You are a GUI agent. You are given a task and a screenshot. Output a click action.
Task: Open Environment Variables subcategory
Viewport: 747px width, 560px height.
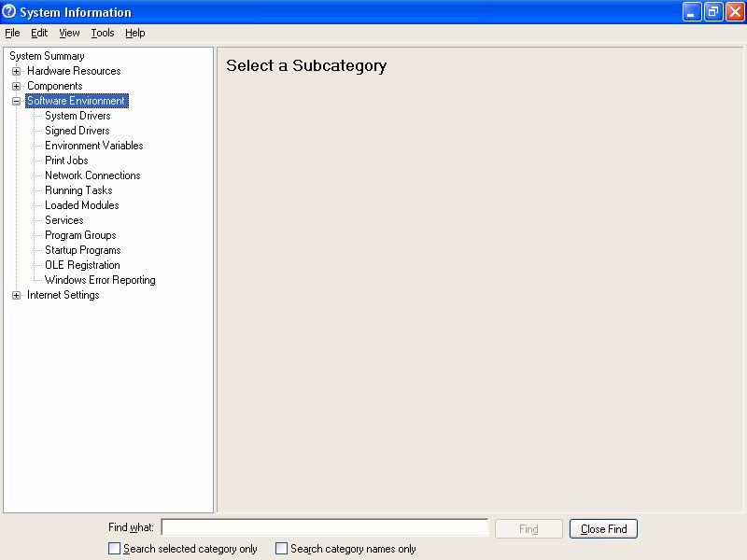[94, 146]
